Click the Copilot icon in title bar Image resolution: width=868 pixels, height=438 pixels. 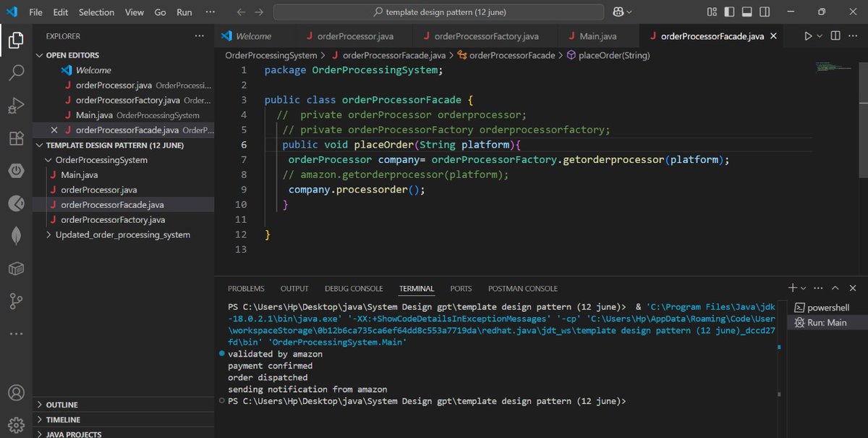click(x=619, y=12)
